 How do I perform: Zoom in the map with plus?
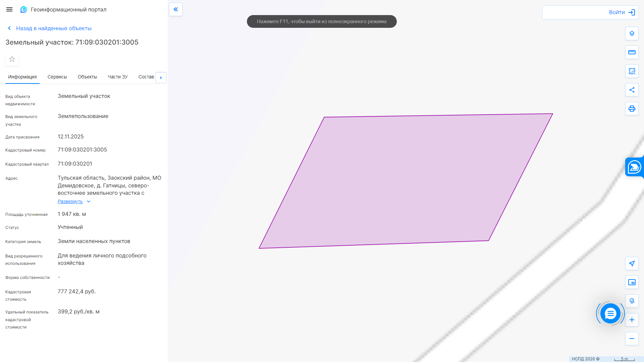tap(632, 320)
